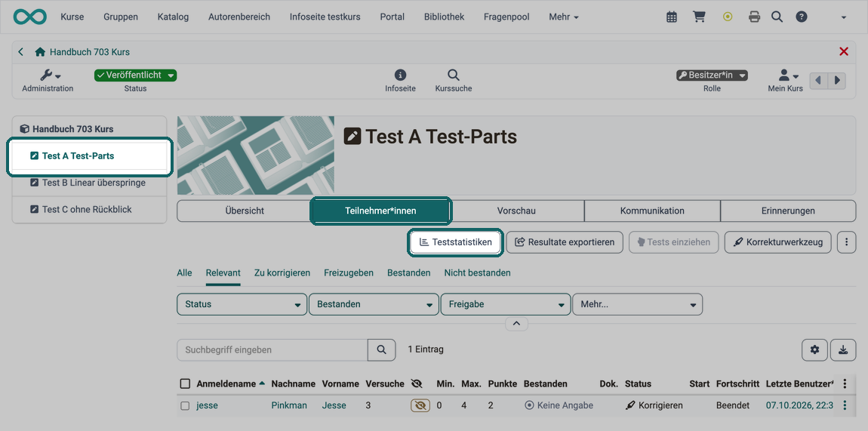
Task: Open the user menu arrow at top right
Action: [844, 17]
